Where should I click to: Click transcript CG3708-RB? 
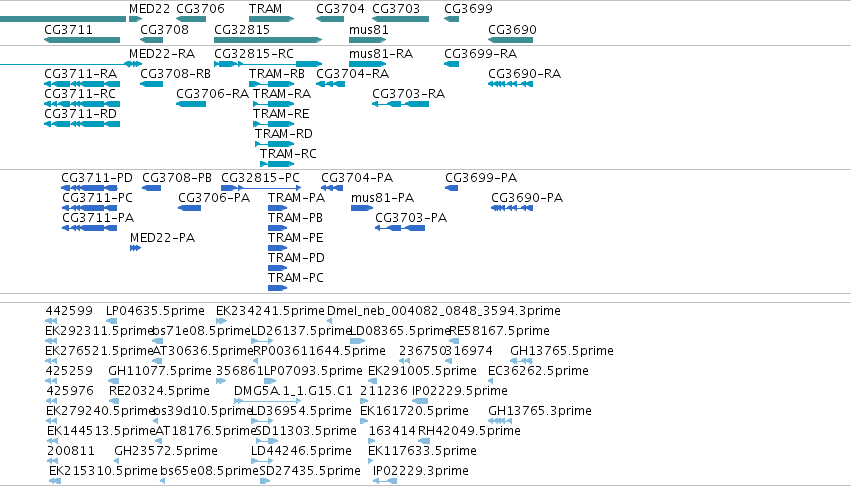point(175,74)
